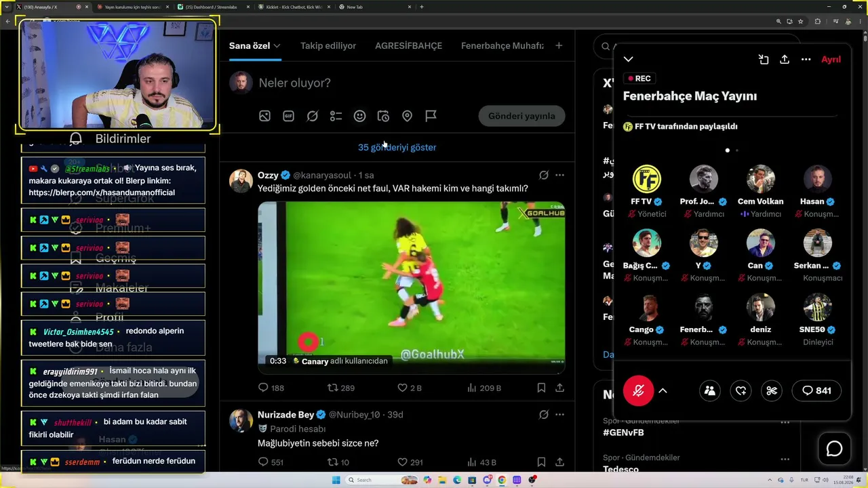The width and height of the screenshot is (868, 488).
Task: Open the Windows Start menu
Action: click(x=336, y=480)
